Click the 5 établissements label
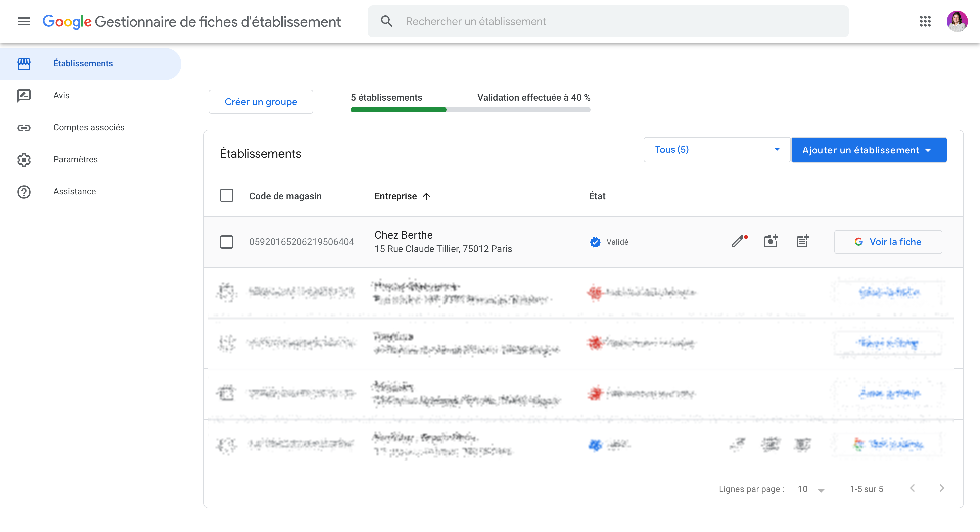Image resolution: width=980 pixels, height=532 pixels. pyautogui.click(x=387, y=97)
